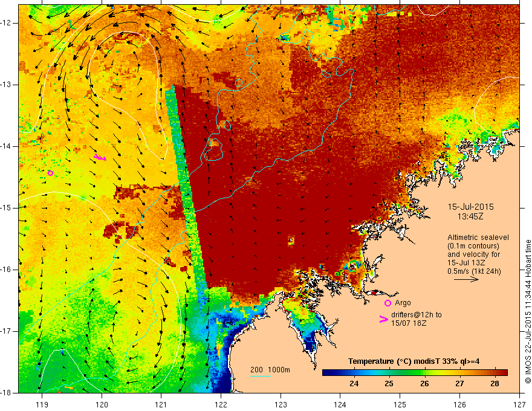This screenshot has width=532, height=411.
Task: Click longitude axis label 119
Action: pyautogui.click(x=42, y=404)
